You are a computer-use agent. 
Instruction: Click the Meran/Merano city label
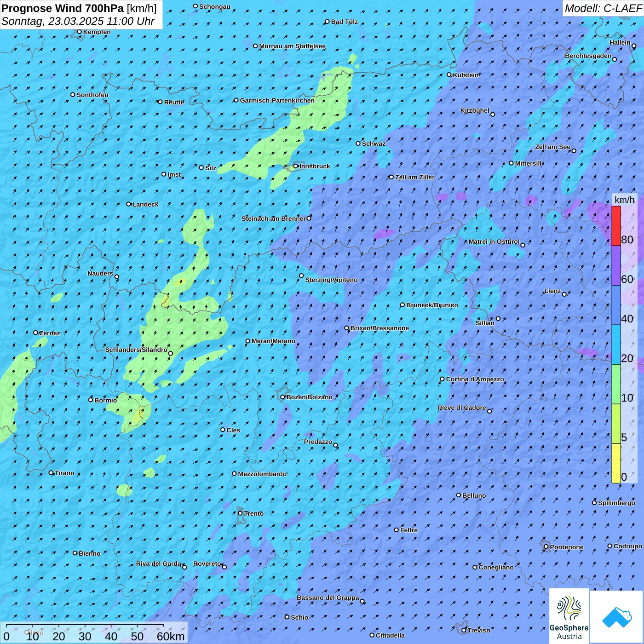pyautogui.click(x=273, y=341)
